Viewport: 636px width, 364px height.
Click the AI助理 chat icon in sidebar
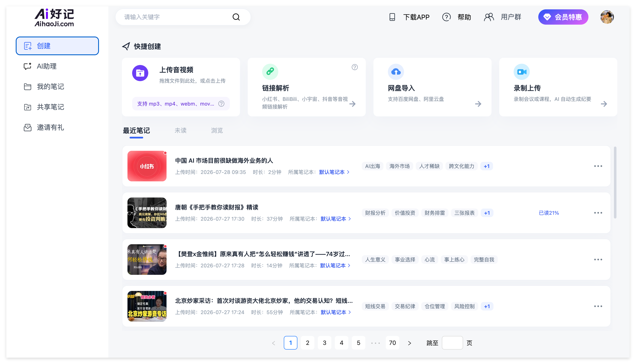click(27, 66)
